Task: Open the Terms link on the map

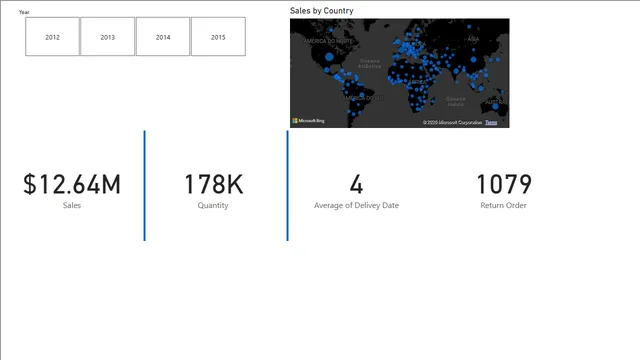Action: [x=491, y=122]
